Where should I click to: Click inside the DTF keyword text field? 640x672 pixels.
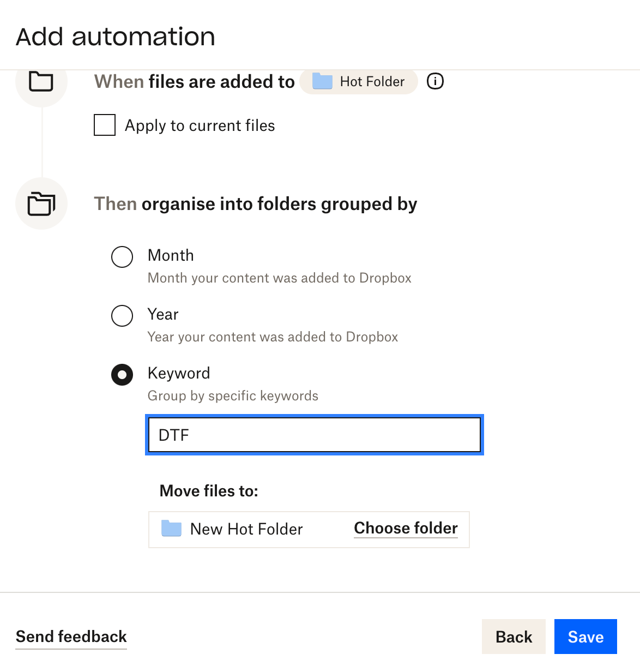[314, 435]
